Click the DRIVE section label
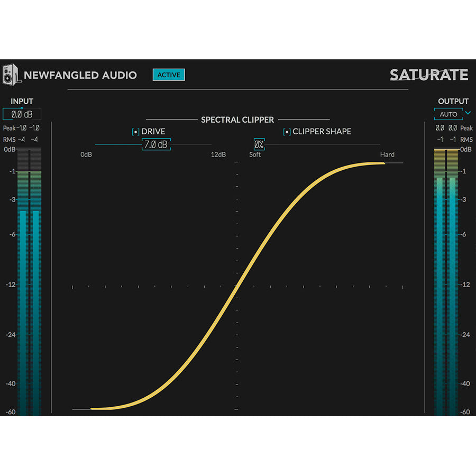Viewport: 476px width, 476px height. [x=154, y=131]
